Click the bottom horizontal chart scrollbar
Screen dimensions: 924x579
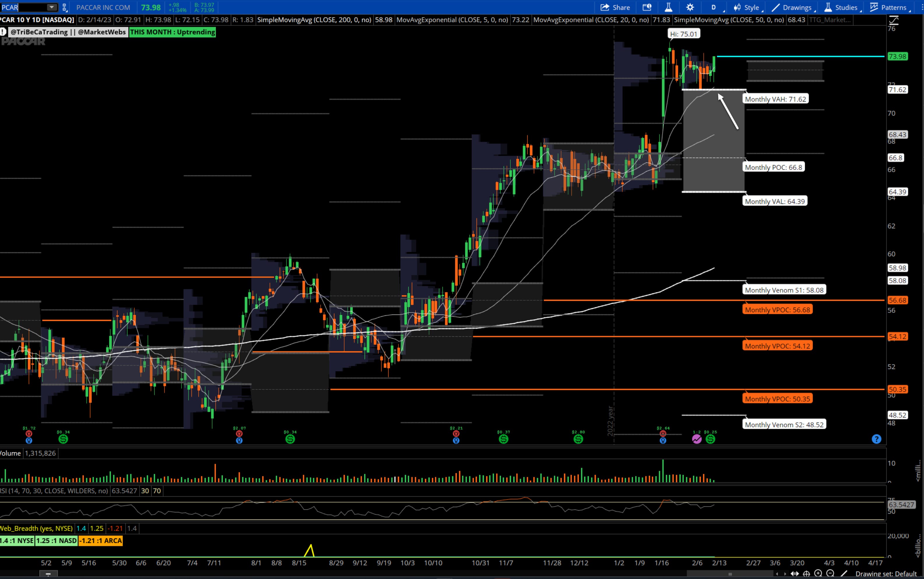730,574
